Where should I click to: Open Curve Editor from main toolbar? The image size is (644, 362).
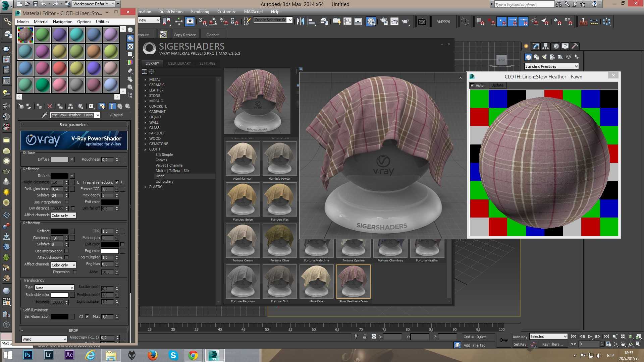[348, 21]
